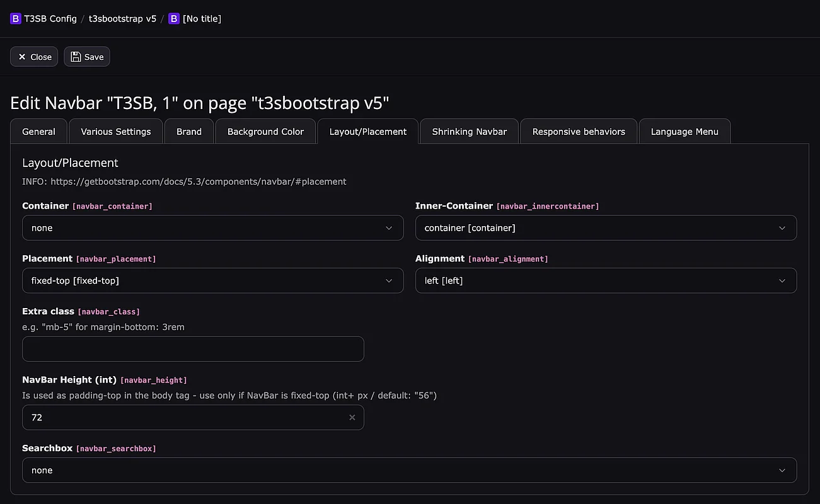
Task: Go to the Brand tab
Action: pyautogui.click(x=189, y=132)
